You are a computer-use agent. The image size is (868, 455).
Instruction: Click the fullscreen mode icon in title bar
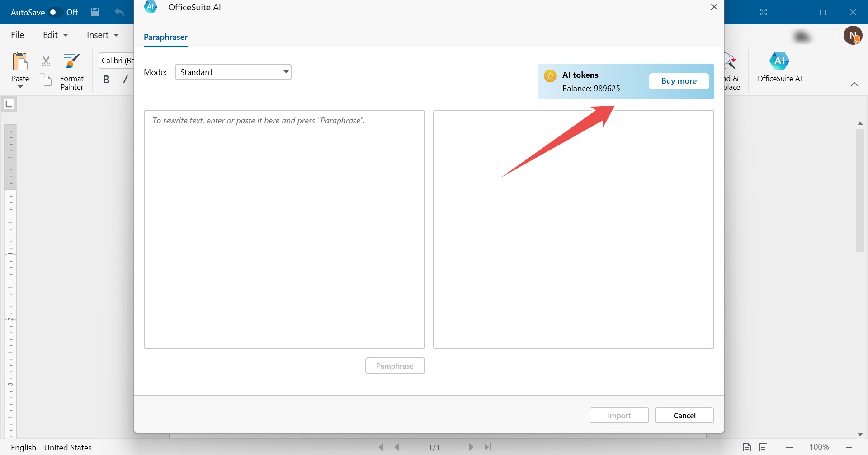point(764,12)
